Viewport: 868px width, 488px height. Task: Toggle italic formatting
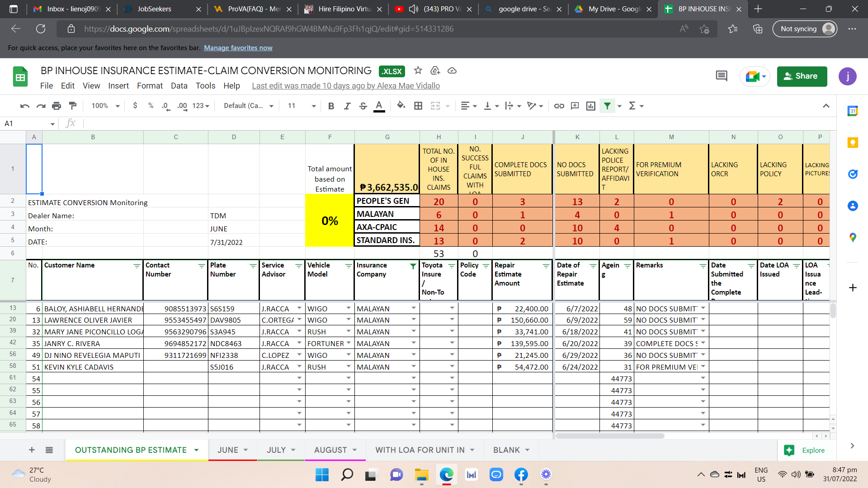point(347,106)
